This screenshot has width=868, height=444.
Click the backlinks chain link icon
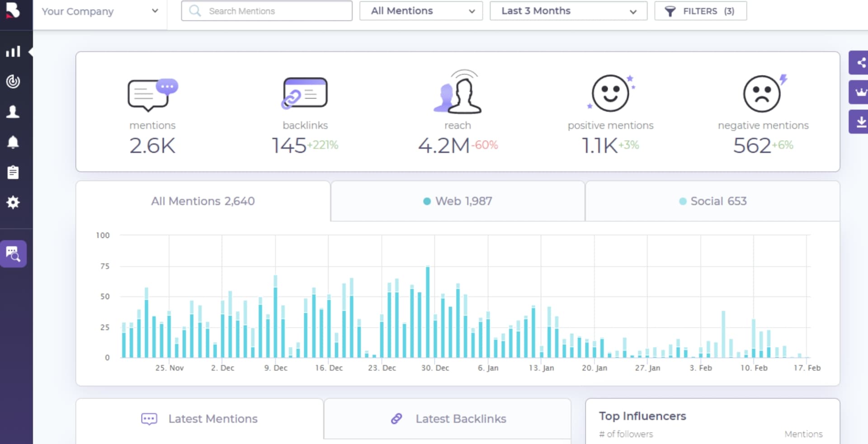pos(305,93)
